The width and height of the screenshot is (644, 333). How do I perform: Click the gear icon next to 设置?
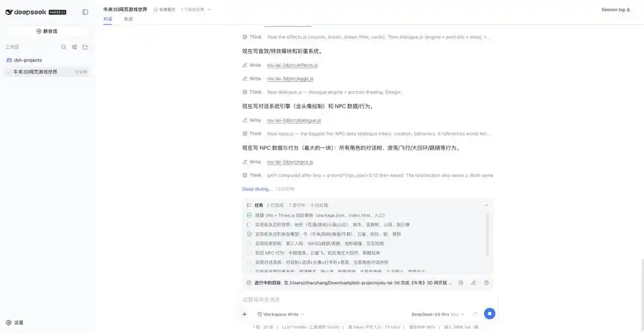(8, 323)
